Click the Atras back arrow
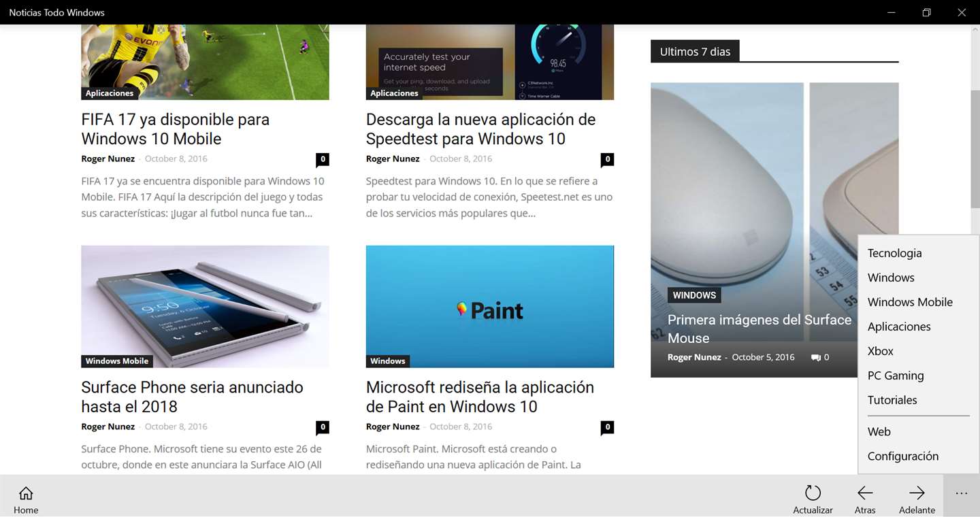This screenshot has width=980, height=517. 865,493
